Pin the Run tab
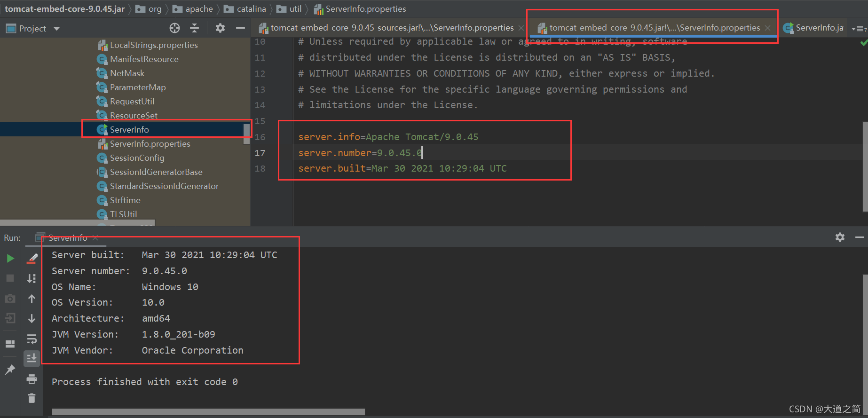This screenshot has width=868, height=418. pyautogui.click(x=10, y=370)
